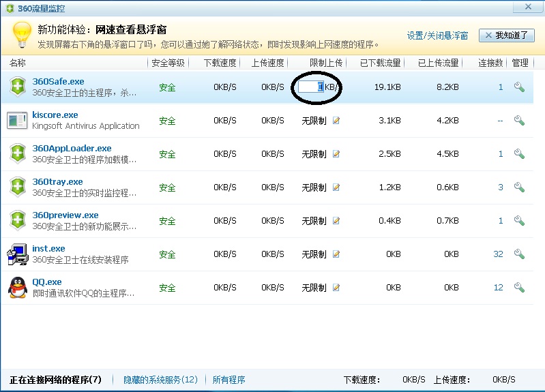
Task: Close the 360流量监控 window
Action: point(528,7)
